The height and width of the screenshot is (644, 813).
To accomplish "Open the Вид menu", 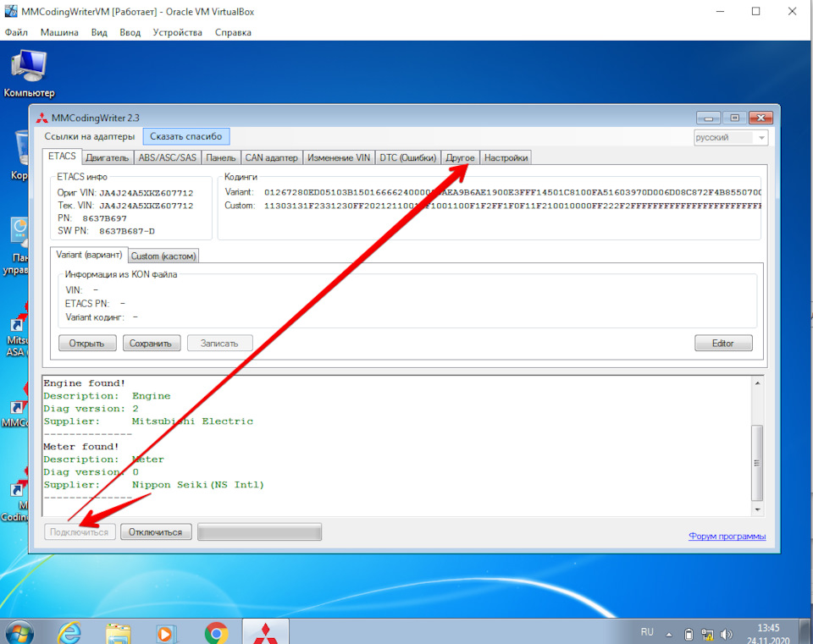I will (99, 32).
